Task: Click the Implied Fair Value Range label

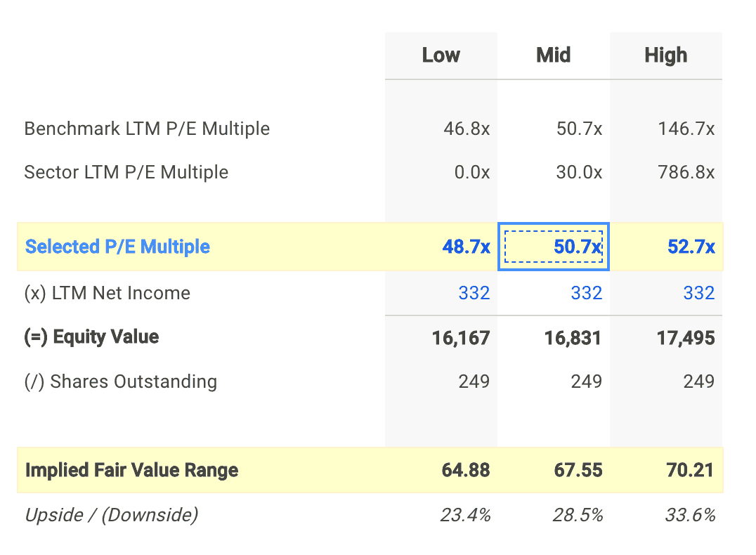Action: point(131,470)
